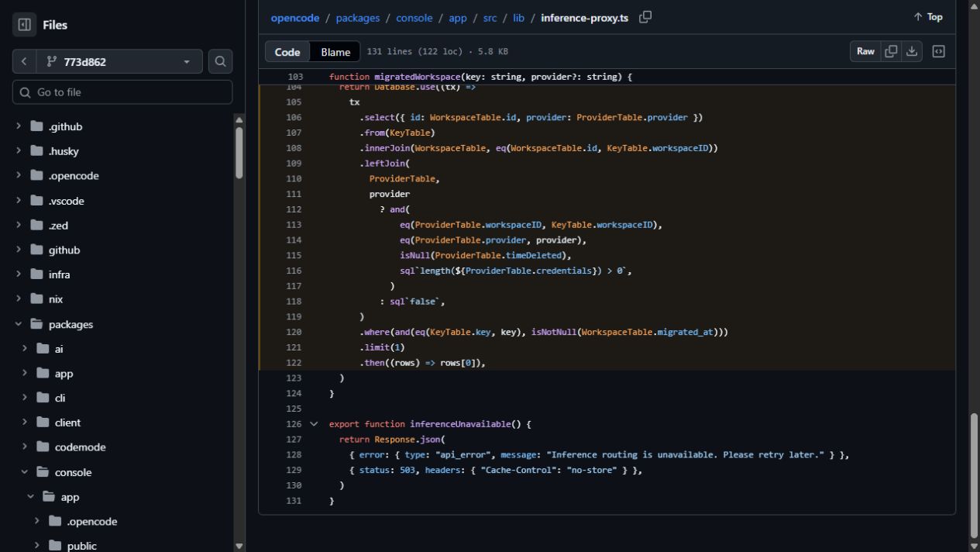The width and height of the screenshot is (980, 552).
Task: Click the page vertical scrollbar thumb
Action: [974, 476]
